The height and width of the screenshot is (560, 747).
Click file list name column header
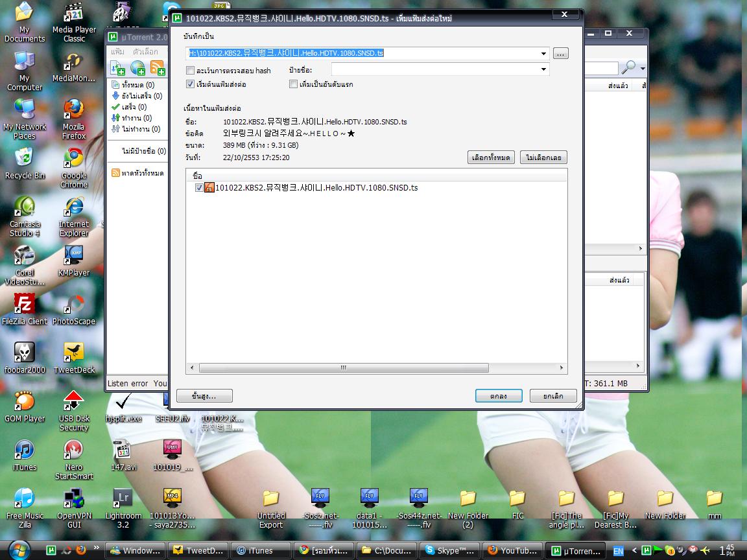376,176
